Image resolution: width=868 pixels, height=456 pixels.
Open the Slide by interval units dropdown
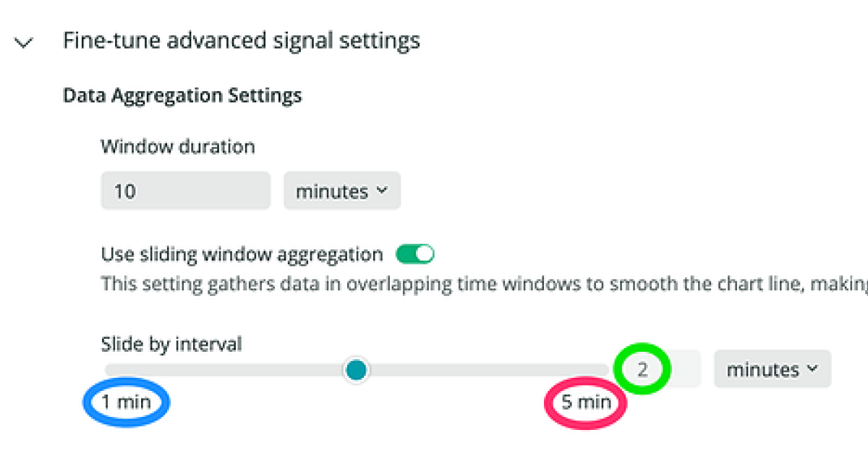tap(772, 369)
